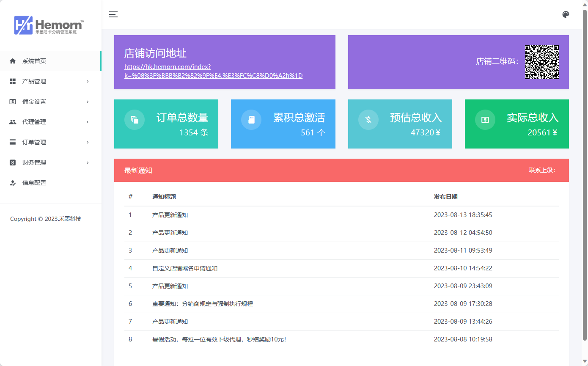Image resolution: width=588 pixels, height=366 pixels.
Task: Open the 财务管理 menu item
Action: click(x=51, y=162)
